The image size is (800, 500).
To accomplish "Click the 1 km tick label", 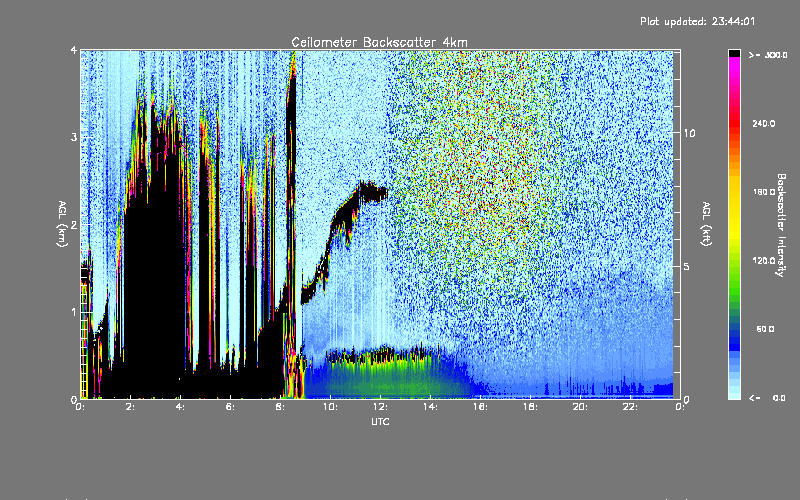I will tap(74, 312).
